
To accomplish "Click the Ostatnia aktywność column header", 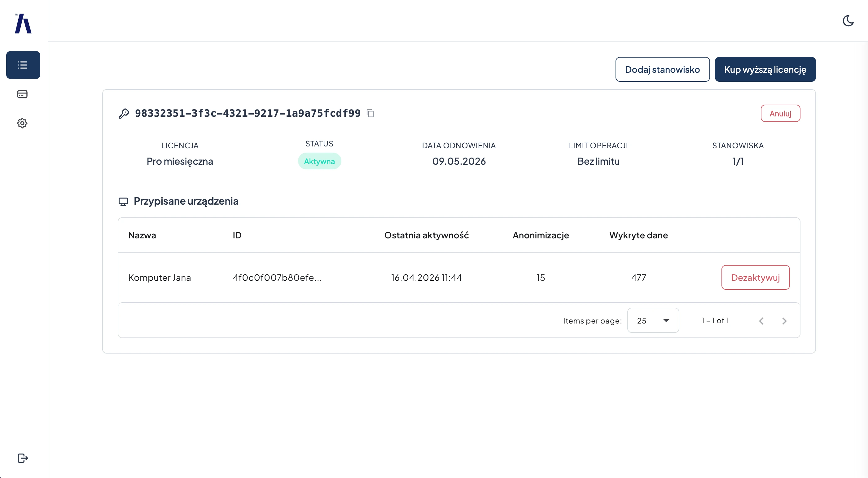I will (426, 235).
